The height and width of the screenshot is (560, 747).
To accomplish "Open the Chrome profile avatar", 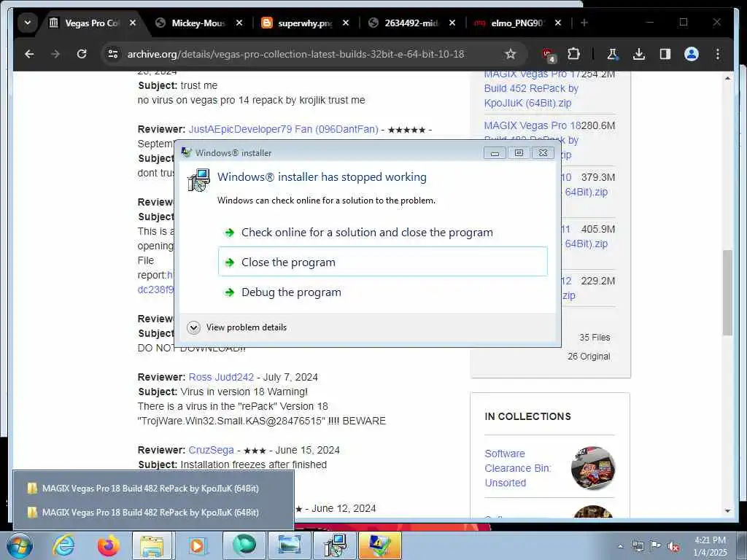I will [x=692, y=54].
